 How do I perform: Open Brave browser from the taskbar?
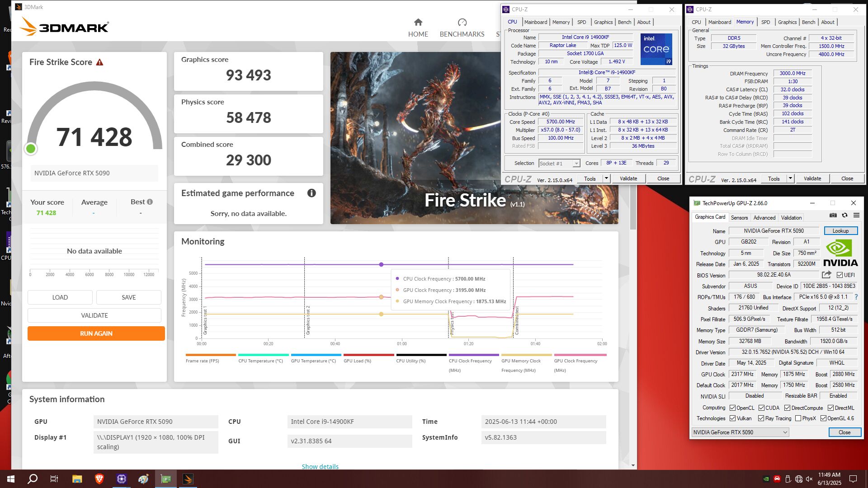pos(99,479)
